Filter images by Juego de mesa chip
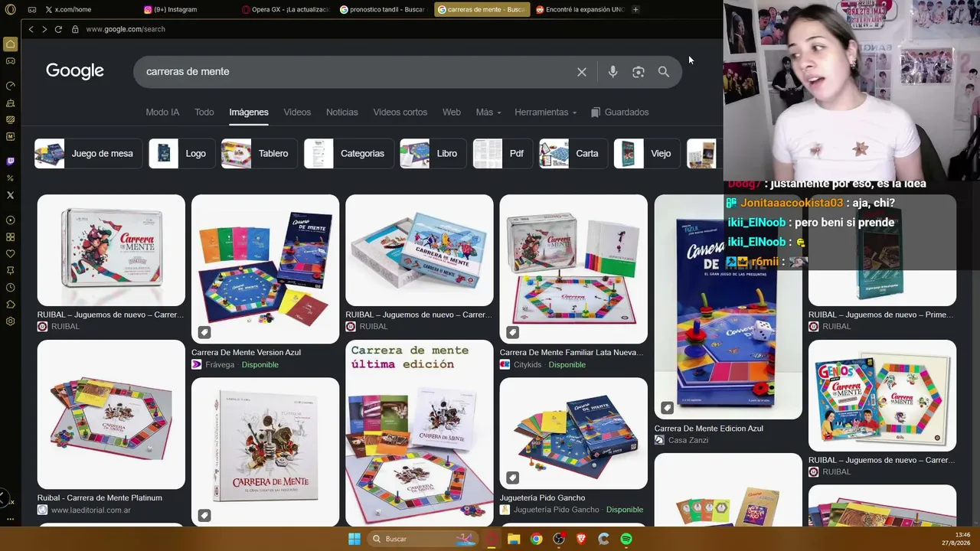The image size is (980, 551). point(88,154)
